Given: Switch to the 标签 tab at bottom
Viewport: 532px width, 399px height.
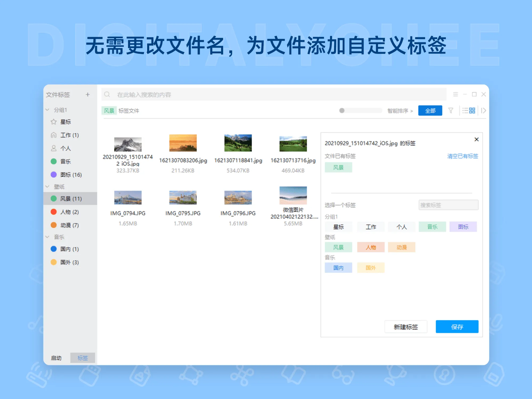Looking at the screenshot, I should [82, 358].
